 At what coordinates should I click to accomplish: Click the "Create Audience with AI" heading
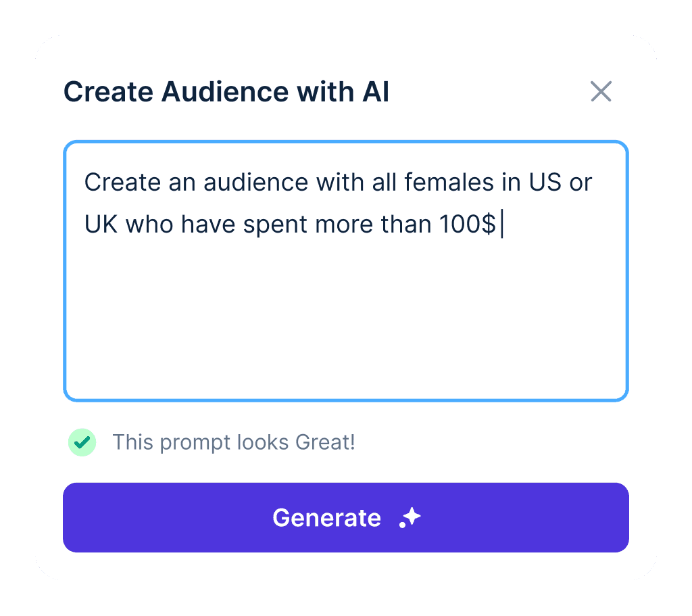pos(226,91)
